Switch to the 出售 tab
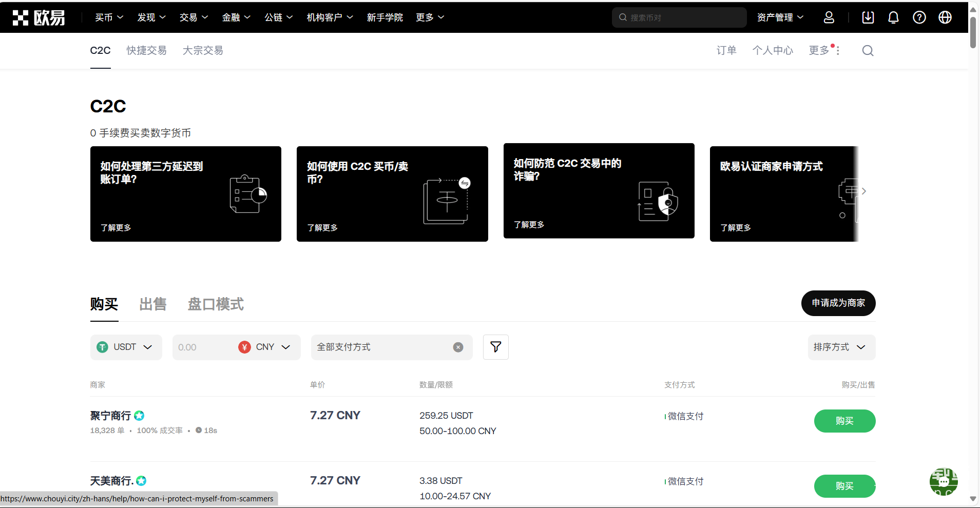 click(153, 304)
